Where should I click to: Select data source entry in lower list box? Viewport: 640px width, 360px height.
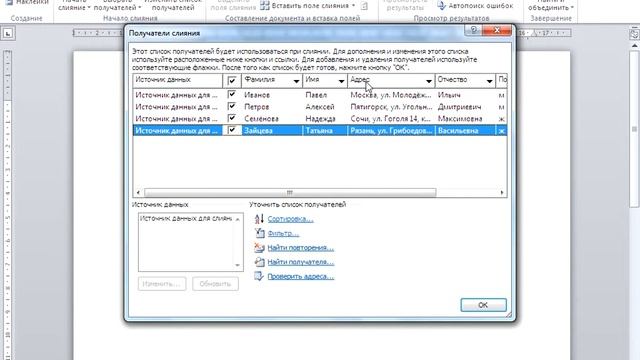pyautogui.click(x=186, y=218)
